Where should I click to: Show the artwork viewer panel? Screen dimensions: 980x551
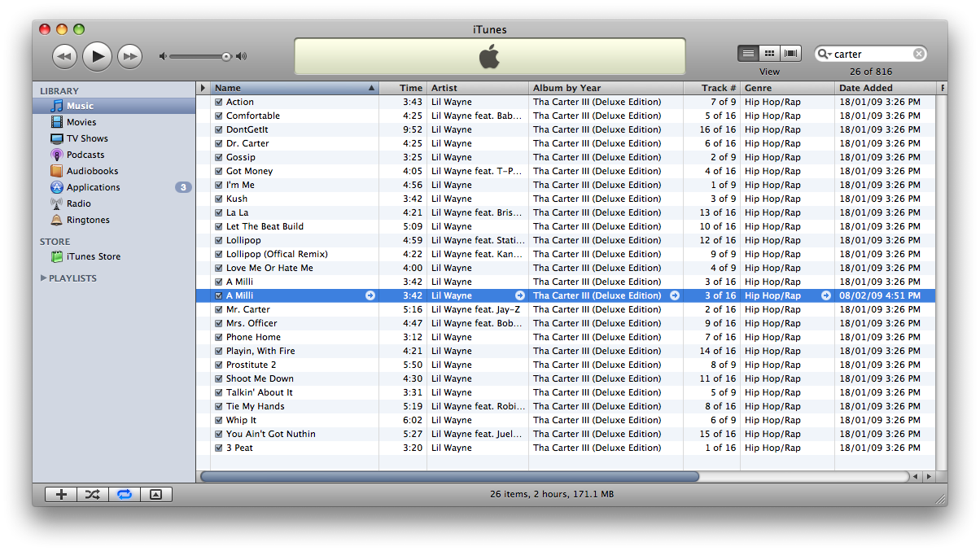156,494
